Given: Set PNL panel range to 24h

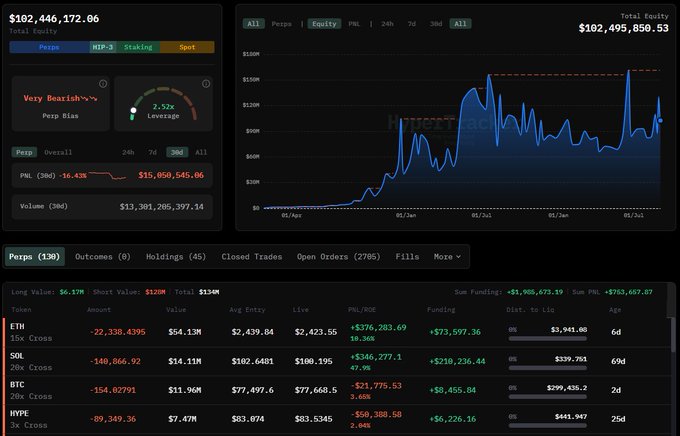Looking at the screenshot, I should (128, 152).
